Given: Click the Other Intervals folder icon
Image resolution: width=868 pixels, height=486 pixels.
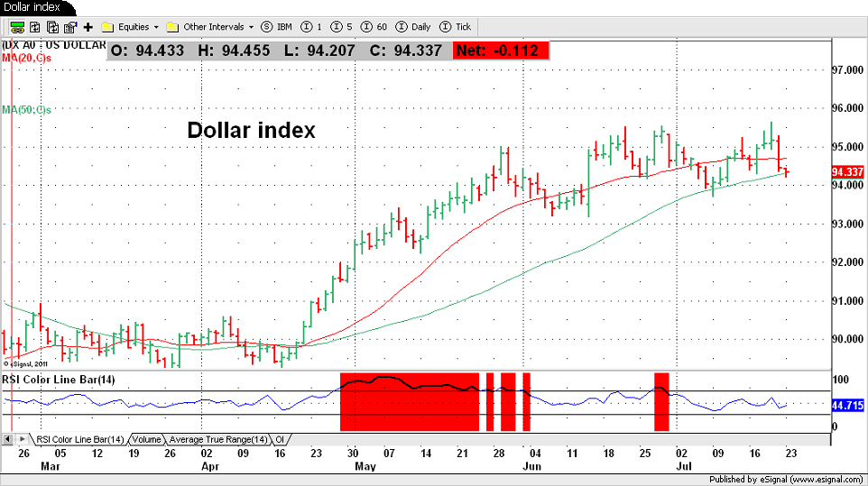Looking at the screenshot, I should pyautogui.click(x=172, y=27).
